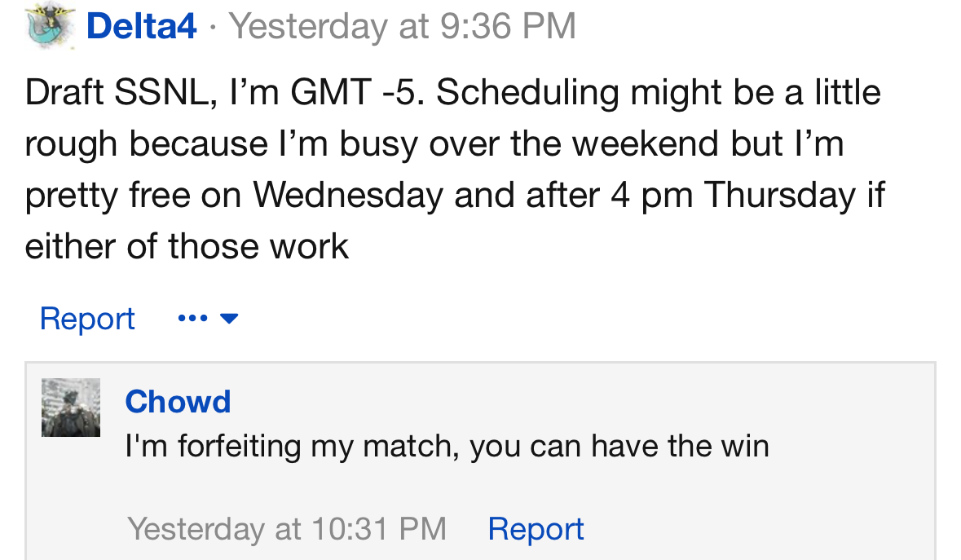Click "Yesterday" in Chowd's comment footer
The height and width of the screenshot is (560, 961).
coord(196,529)
